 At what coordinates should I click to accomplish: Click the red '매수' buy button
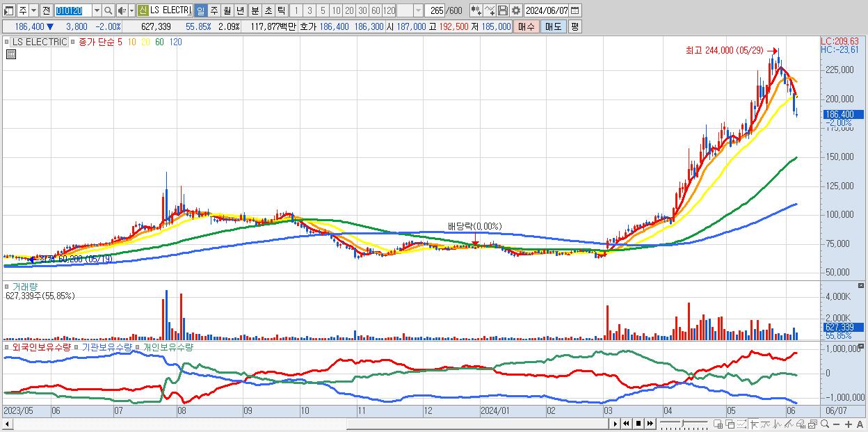527,26
